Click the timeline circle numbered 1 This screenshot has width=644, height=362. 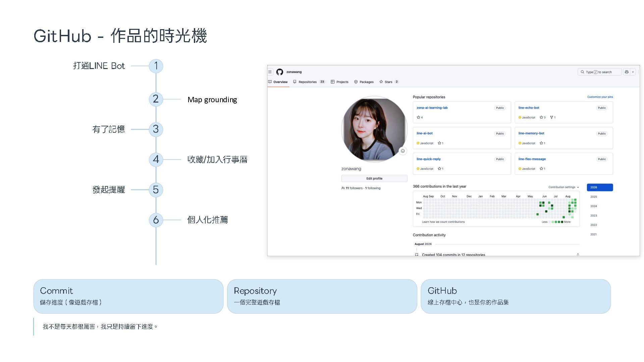pos(156,66)
